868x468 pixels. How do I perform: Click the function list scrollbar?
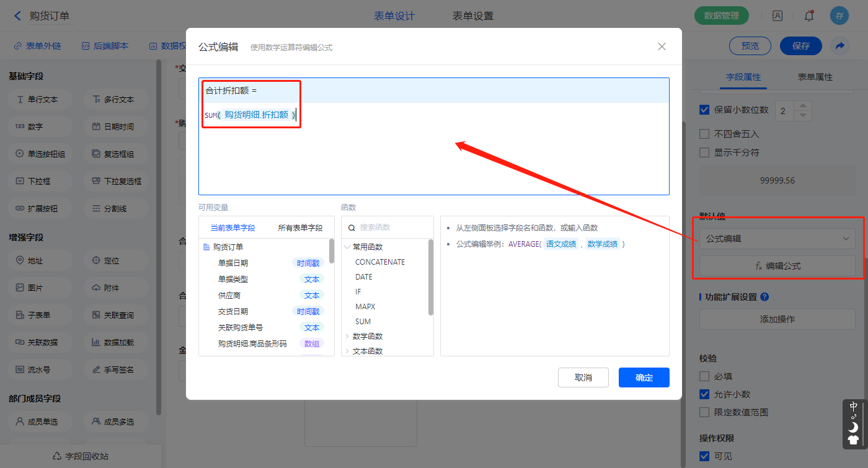click(431, 278)
